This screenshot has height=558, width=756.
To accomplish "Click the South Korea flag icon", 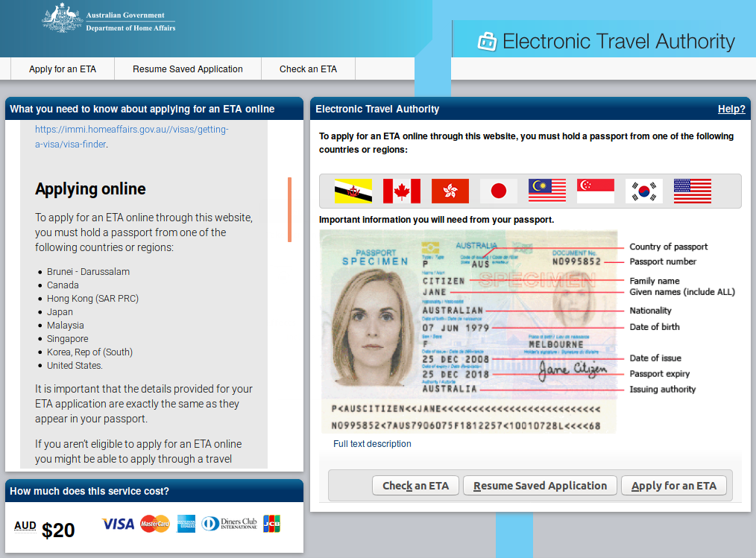I will tap(643, 191).
